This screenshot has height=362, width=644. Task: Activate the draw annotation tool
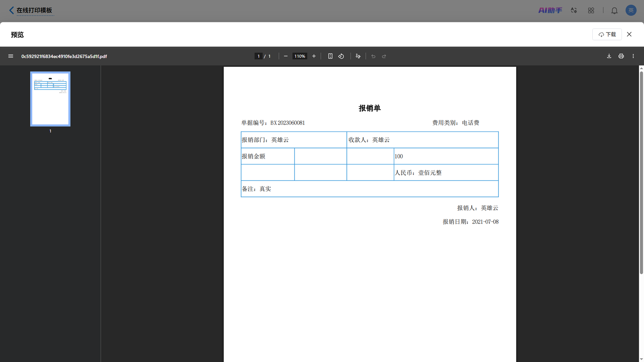[358, 56]
